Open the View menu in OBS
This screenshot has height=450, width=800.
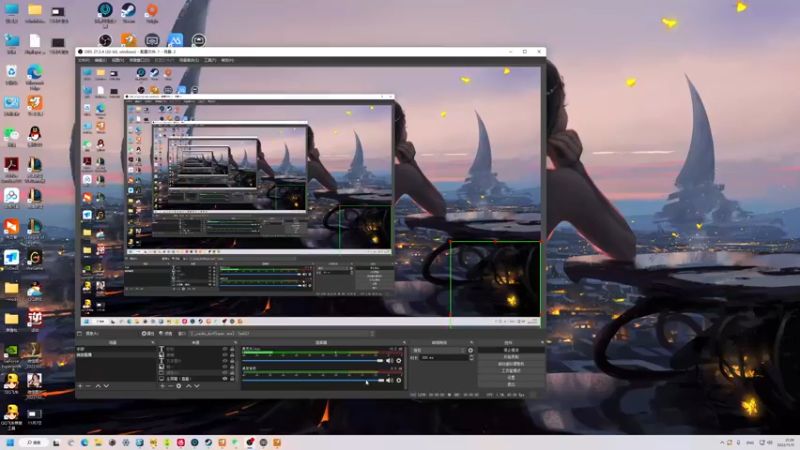coord(118,60)
